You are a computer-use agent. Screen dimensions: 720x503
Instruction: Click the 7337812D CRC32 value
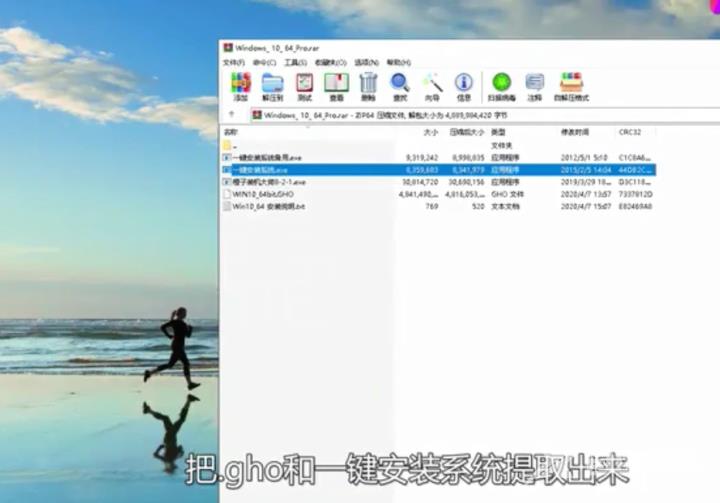pyautogui.click(x=635, y=194)
